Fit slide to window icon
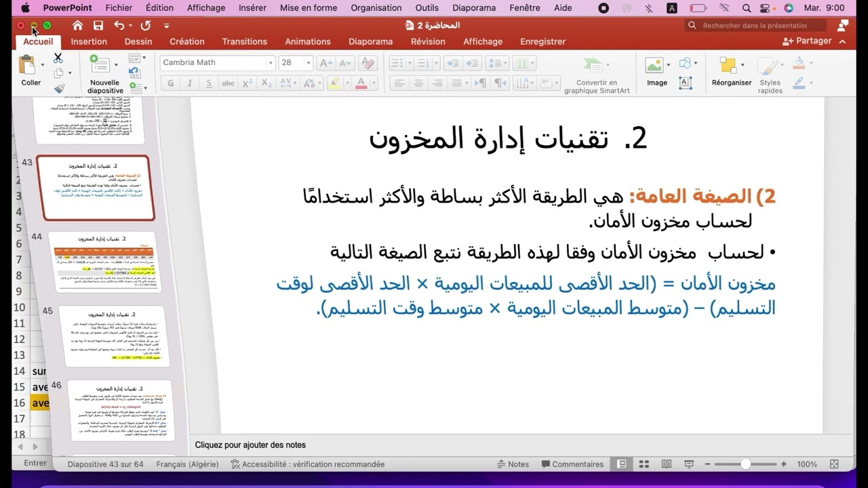868x488 pixels. (x=834, y=464)
